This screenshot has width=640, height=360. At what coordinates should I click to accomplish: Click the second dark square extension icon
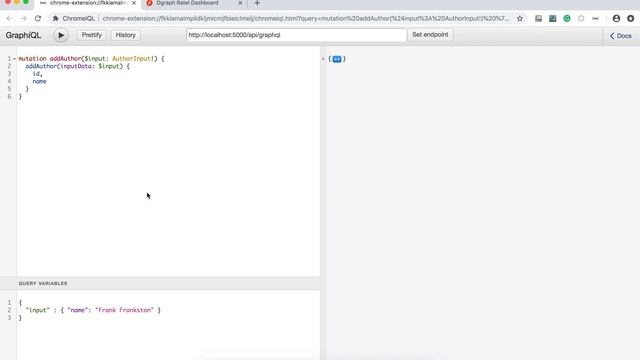pos(553,18)
